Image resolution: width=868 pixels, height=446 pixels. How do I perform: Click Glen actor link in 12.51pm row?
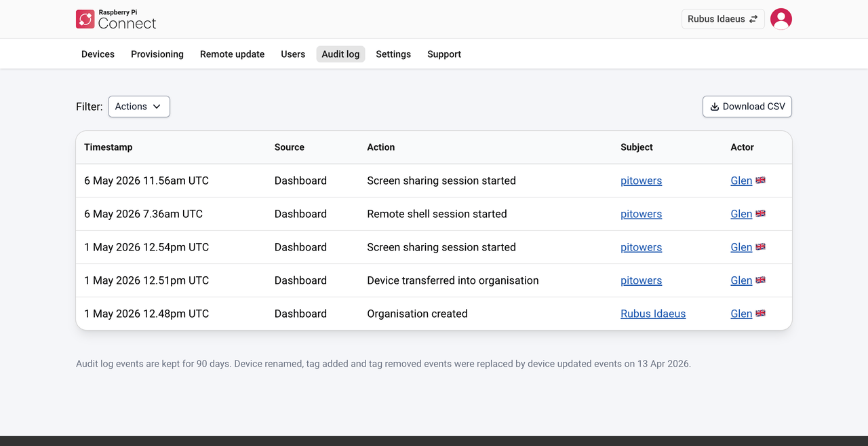pyautogui.click(x=741, y=280)
